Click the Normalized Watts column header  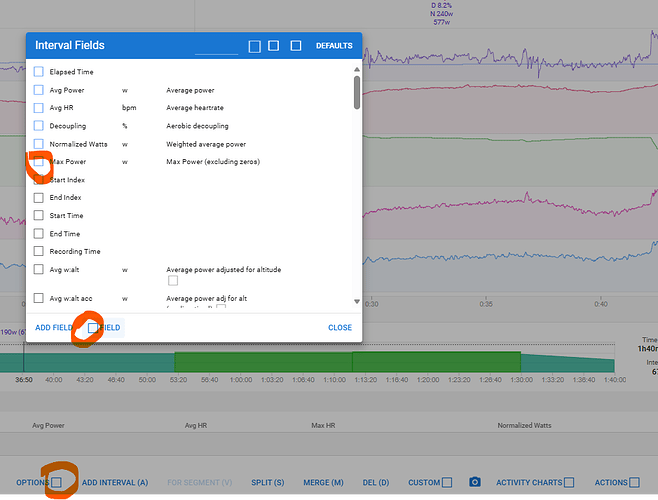[x=525, y=425]
